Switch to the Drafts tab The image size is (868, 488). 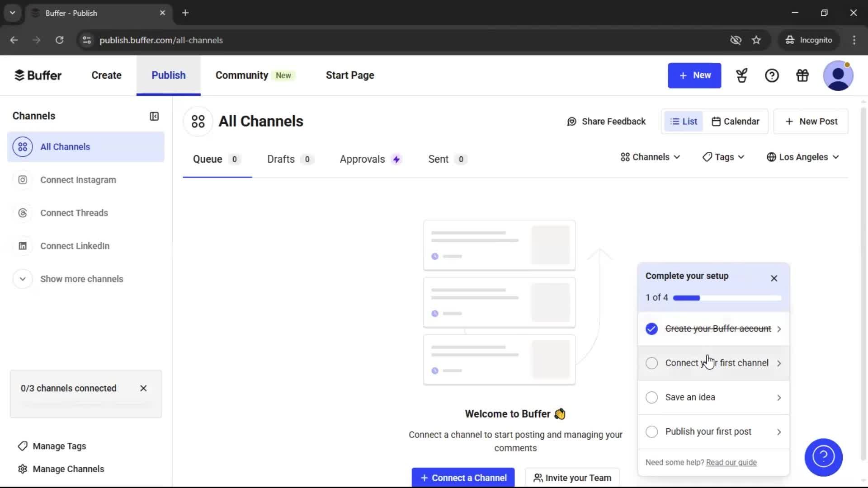280,159
